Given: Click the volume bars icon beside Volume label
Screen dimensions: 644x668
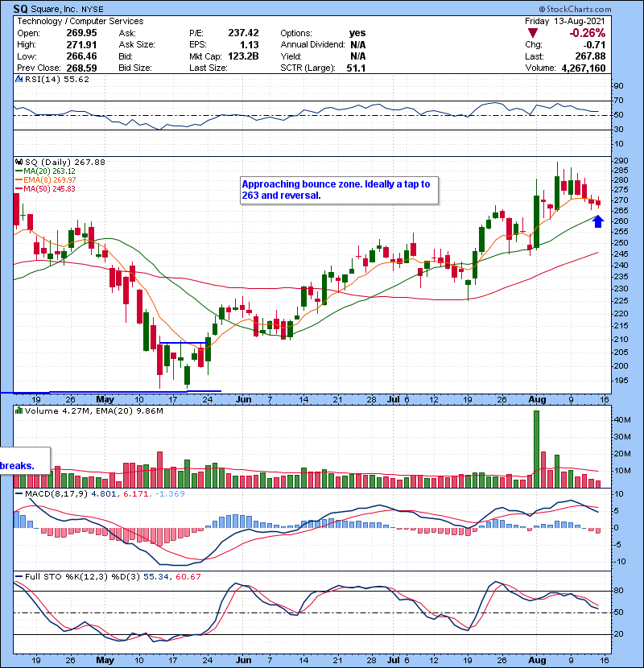Looking at the screenshot, I should point(19,410).
